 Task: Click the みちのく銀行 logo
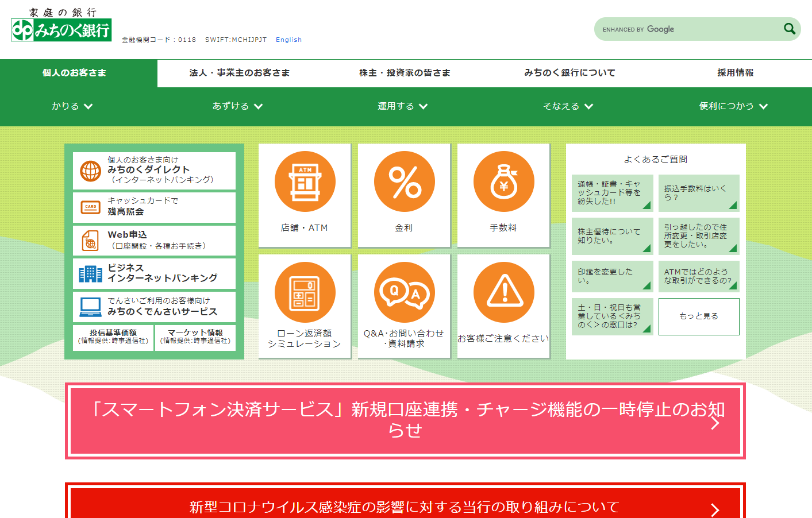pyautogui.click(x=61, y=30)
